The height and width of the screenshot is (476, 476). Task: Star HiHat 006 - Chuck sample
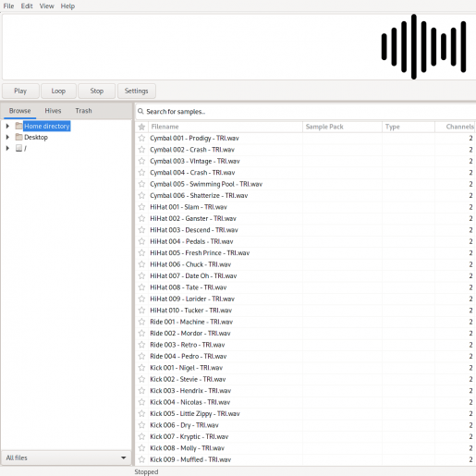pyautogui.click(x=141, y=264)
